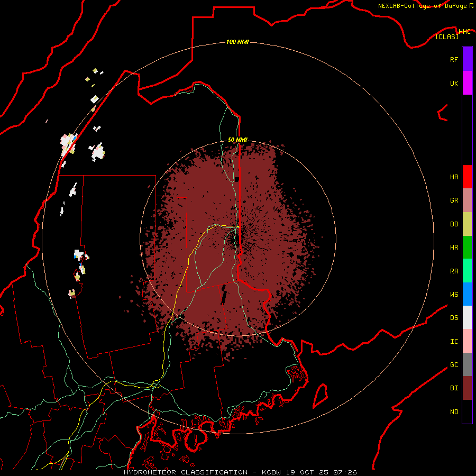Click the UK magenta legend swatch
The width and height of the screenshot is (476, 476).
click(x=467, y=83)
